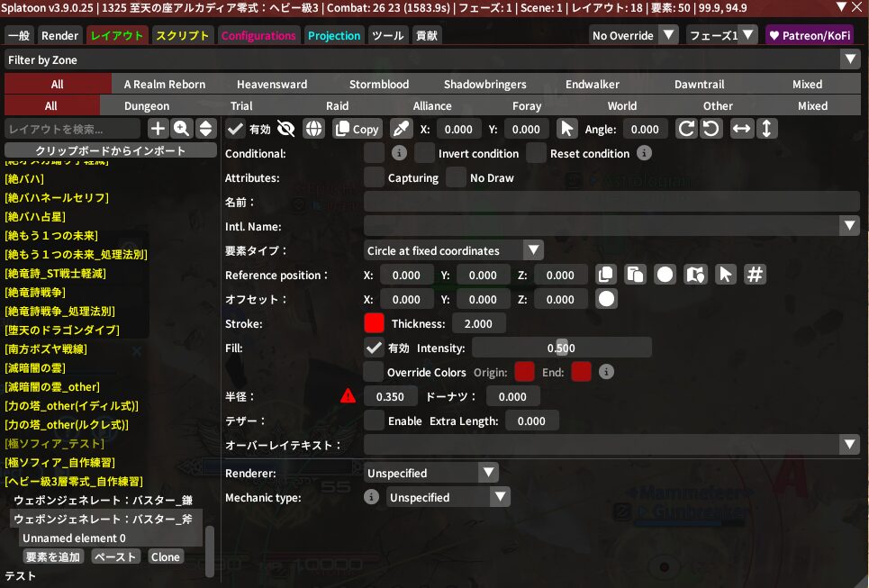Click the rotate clockwise icon next to Angle
This screenshot has width=869, height=588.
click(x=686, y=129)
